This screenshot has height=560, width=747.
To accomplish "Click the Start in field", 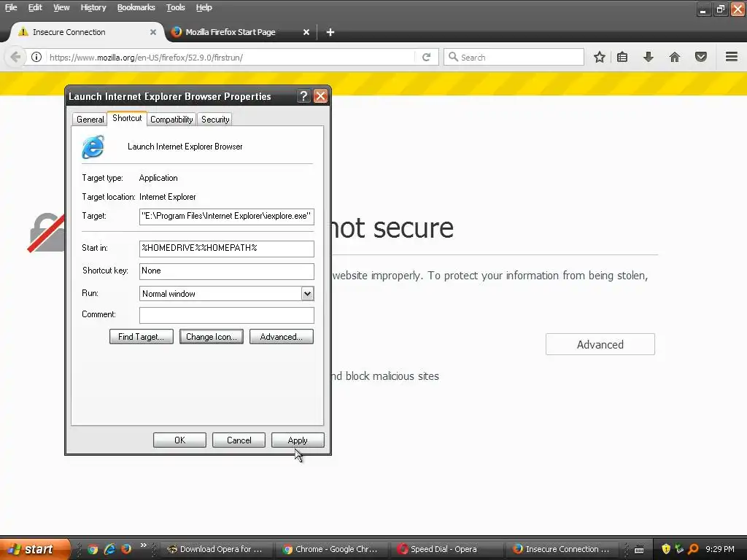I will pyautogui.click(x=227, y=248).
